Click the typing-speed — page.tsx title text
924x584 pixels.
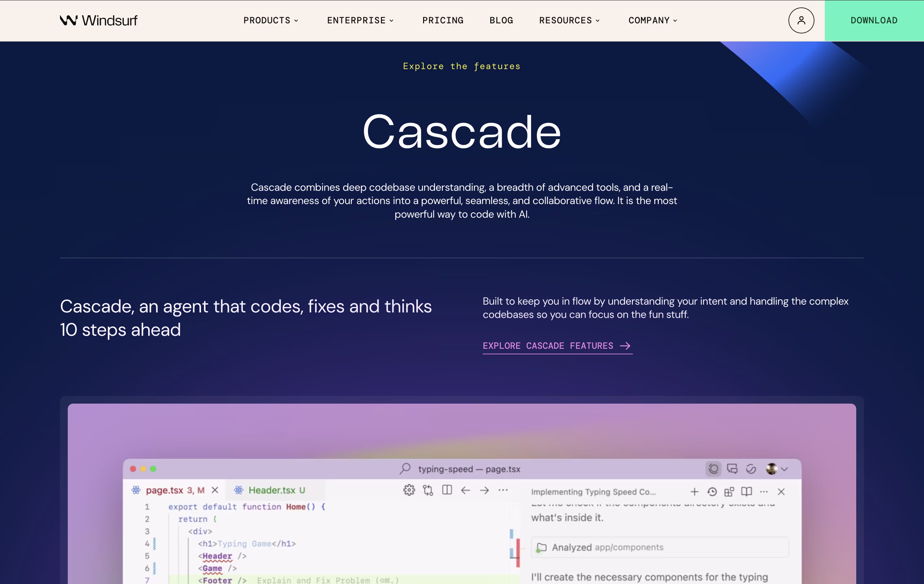click(469, 469)
